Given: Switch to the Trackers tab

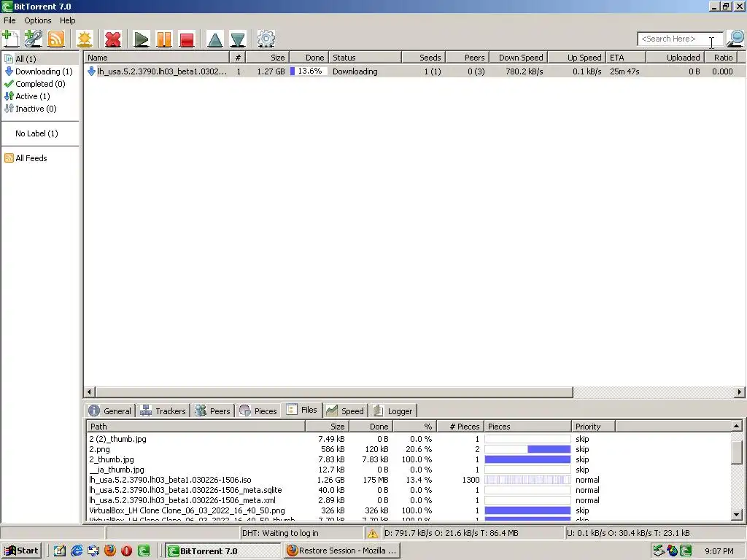Looking at the screenshot, I should [163, 411].
